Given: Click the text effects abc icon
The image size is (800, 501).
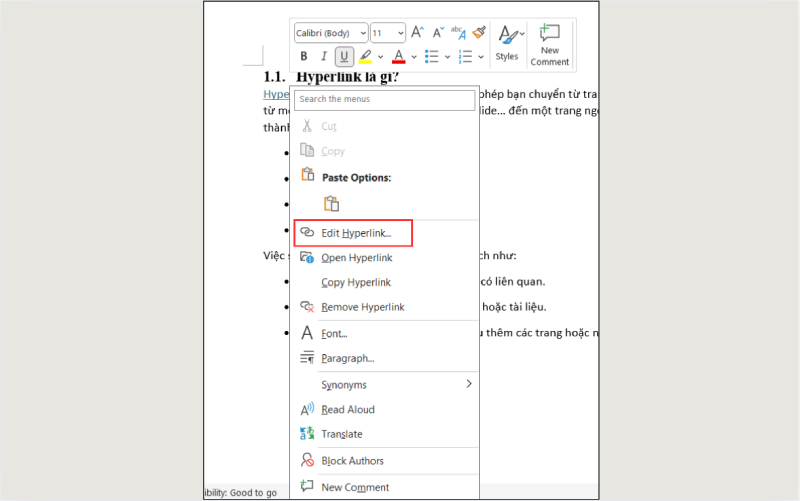Looking at the screenshot, I should (x=459, y=33).
